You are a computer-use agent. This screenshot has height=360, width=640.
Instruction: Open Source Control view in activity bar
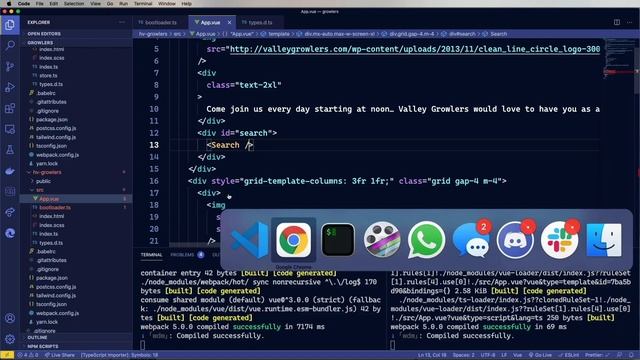[10, 66]
